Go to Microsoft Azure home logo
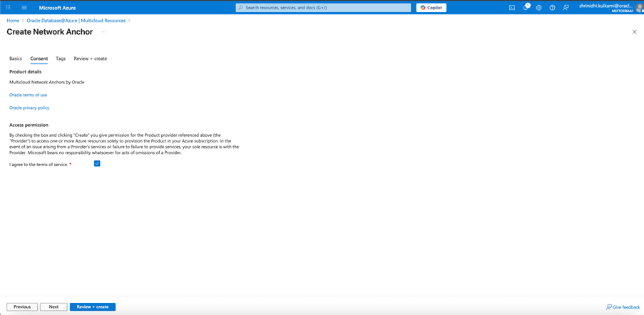Image resolution: width=644 pixels, height=315 pixels. 57,8
